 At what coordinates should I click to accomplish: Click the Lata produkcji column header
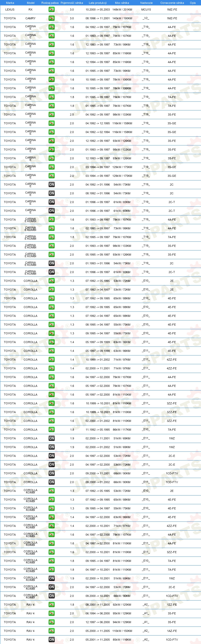[x=98, y=3]
